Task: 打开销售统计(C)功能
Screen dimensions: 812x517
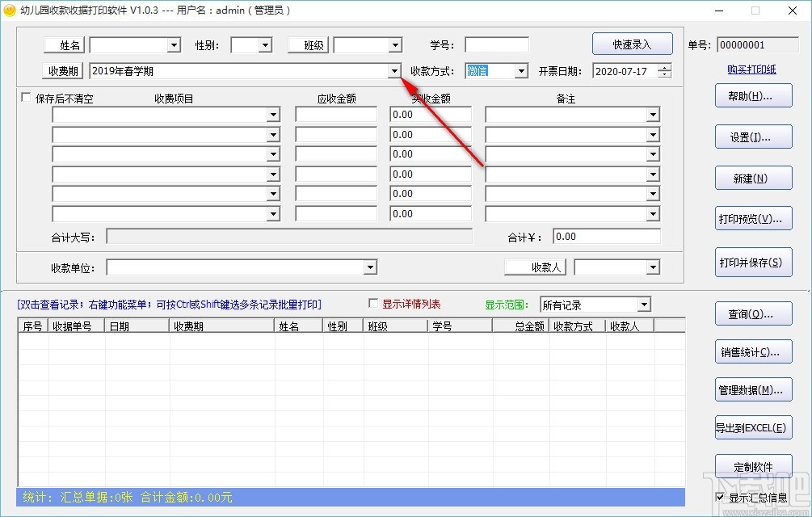Action: (753, 351)
